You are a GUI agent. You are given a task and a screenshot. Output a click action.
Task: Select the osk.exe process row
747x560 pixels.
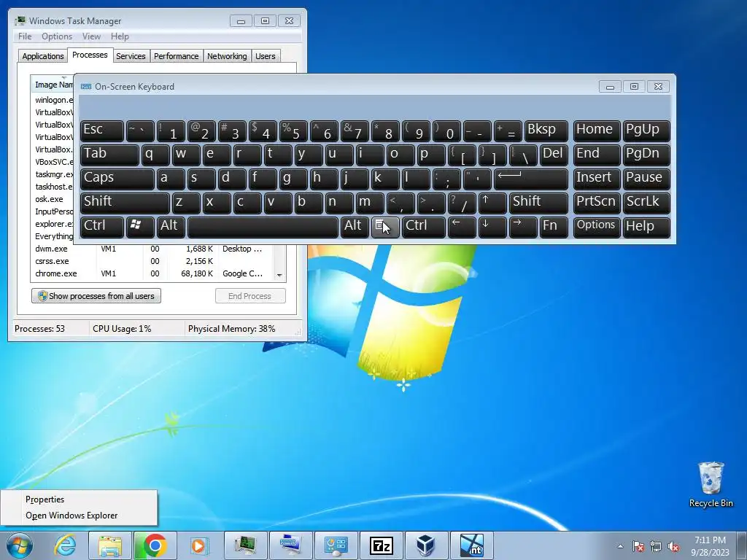click(x=53, y=199)
